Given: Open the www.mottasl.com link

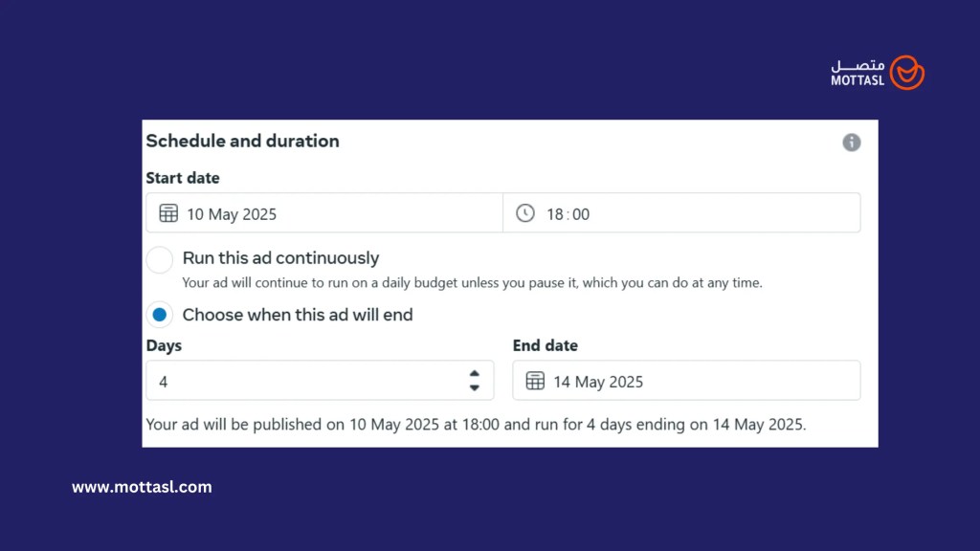Looking at the screenshot, I should click(x=142, y=487).
